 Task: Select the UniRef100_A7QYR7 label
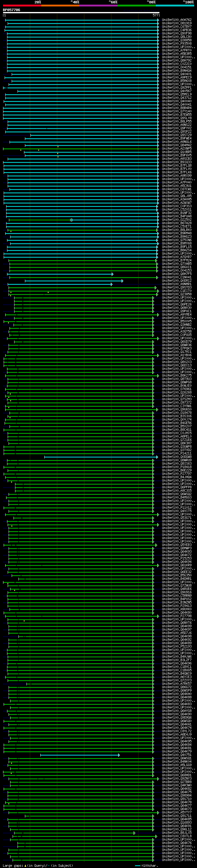pos(177,257)
